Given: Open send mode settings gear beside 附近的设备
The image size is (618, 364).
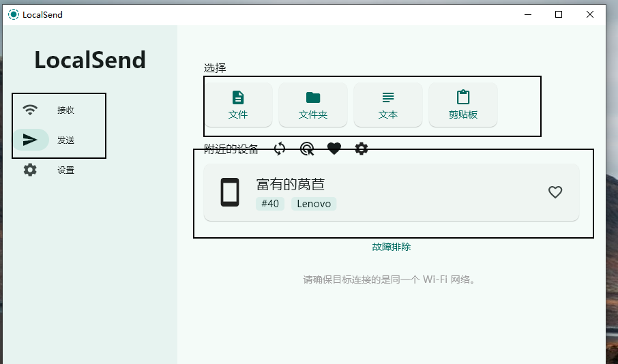Looking at the screenshot, I should tap(362, 149).
